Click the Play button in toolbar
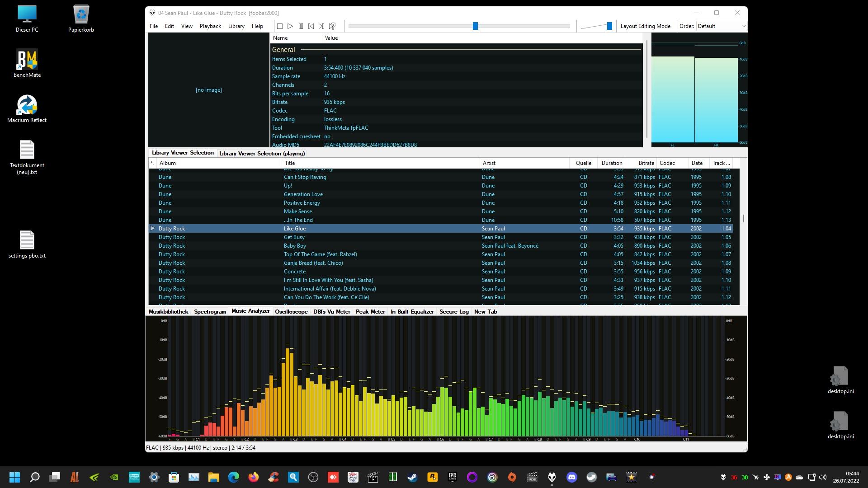Viewport: 868px width, 488px height. click(290, 26)
